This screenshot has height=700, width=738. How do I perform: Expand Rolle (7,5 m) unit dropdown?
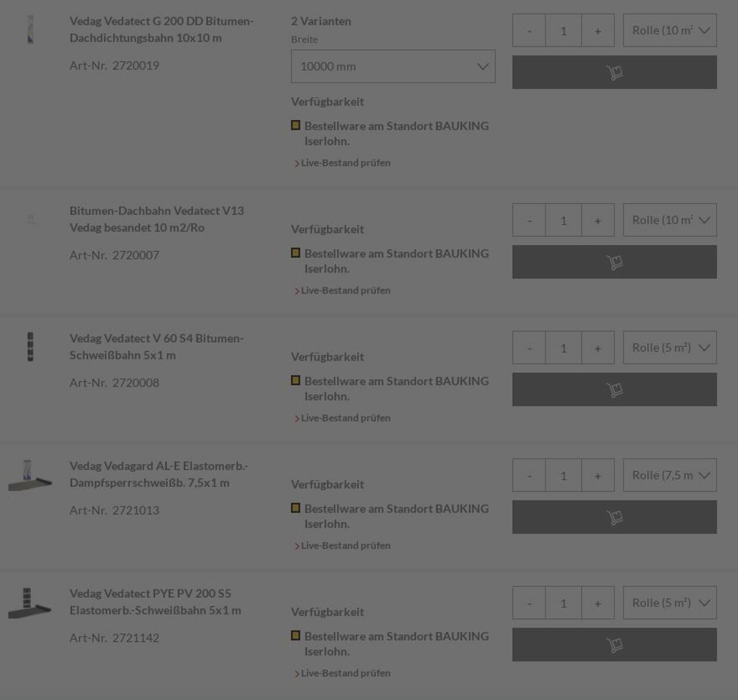[670, 475]
